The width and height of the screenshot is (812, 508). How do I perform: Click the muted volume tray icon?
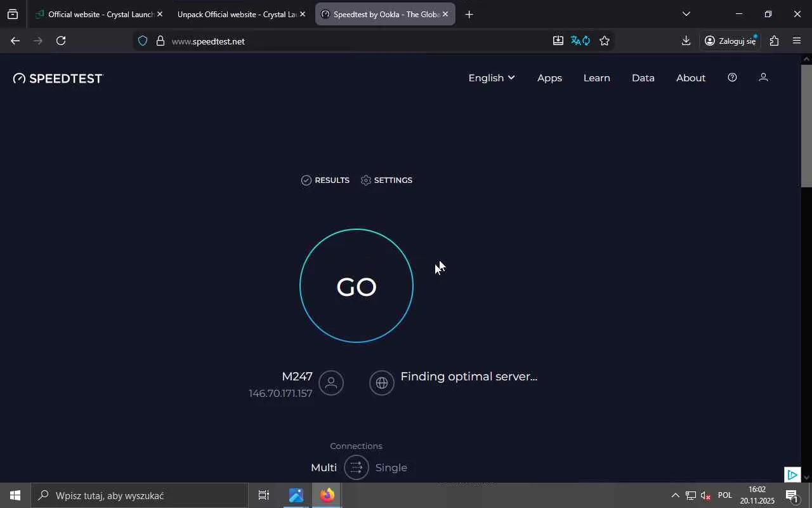click(705, 495)
